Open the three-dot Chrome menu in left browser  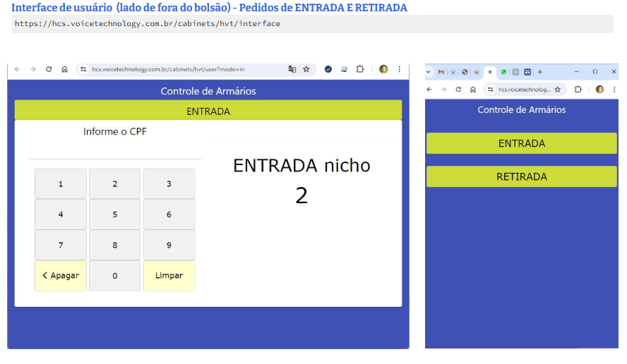(399, 69)
